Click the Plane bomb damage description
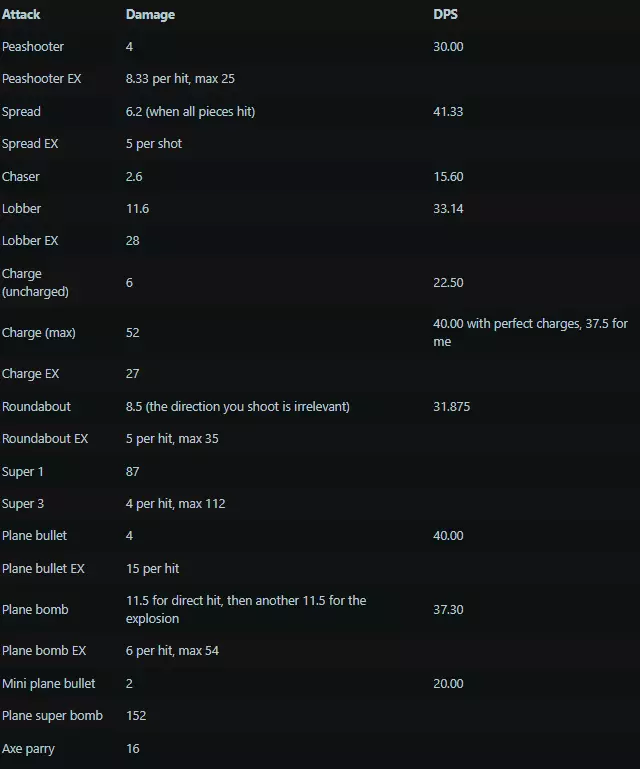The width and height of the screenshot is (640, 769). 245,609
